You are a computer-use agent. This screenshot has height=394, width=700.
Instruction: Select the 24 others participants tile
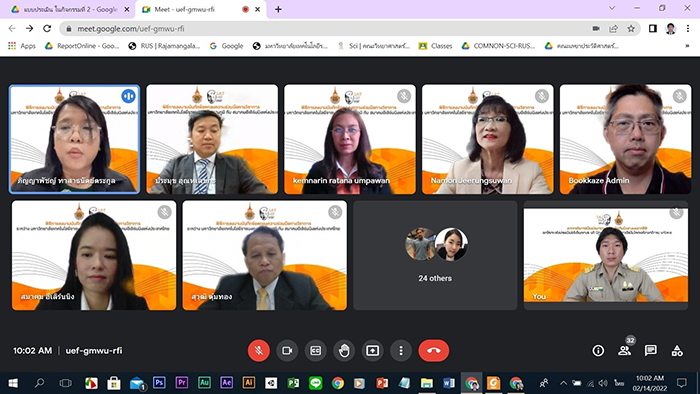tap(435, 255)
